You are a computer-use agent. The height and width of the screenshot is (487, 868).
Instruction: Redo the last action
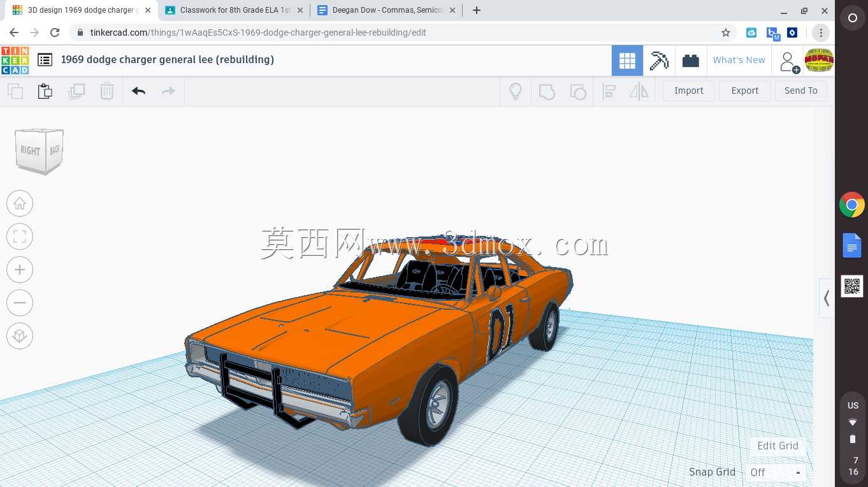tap(168, 91)
